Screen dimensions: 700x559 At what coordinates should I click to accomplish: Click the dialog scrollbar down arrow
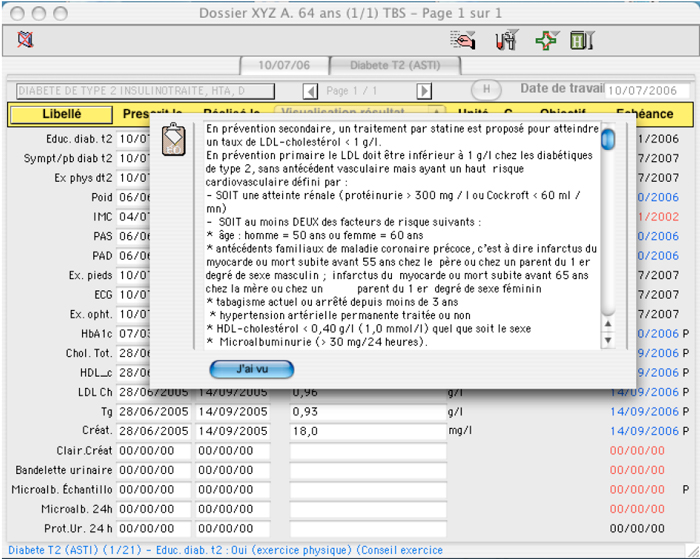(607, 340)
